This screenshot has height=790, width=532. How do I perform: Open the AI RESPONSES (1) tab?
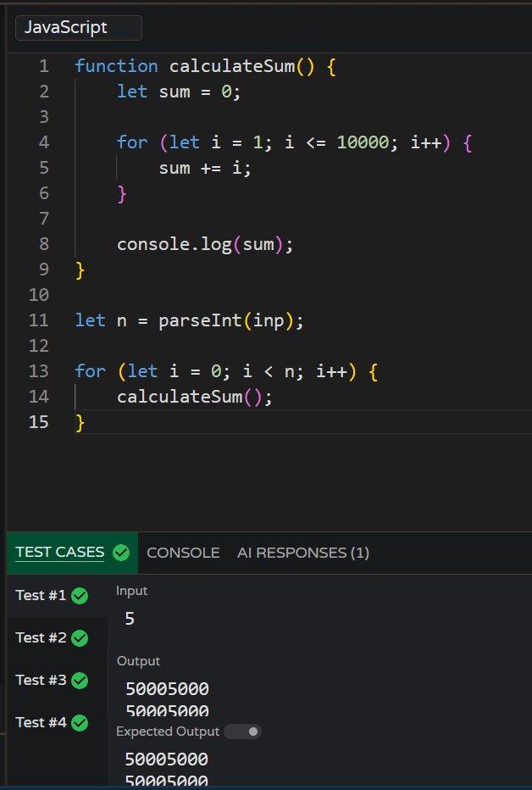(x=303, y=553)
